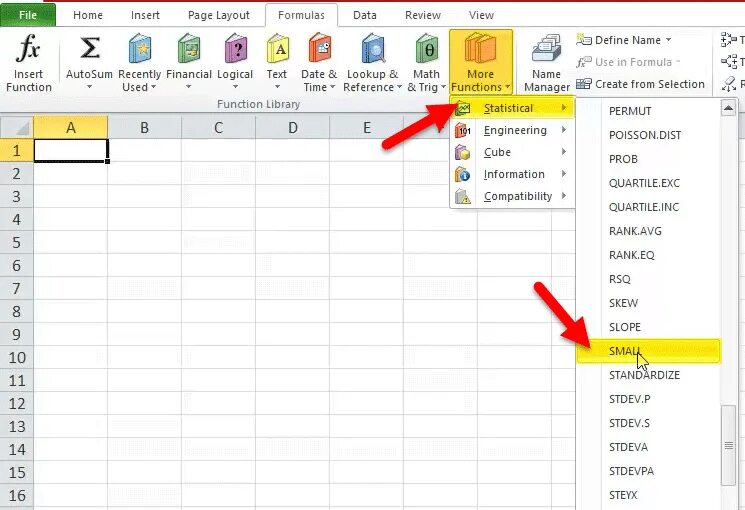Select column B header
This screenshot has width=745, height=510.
pyautogui.click(x=144, y=127)
